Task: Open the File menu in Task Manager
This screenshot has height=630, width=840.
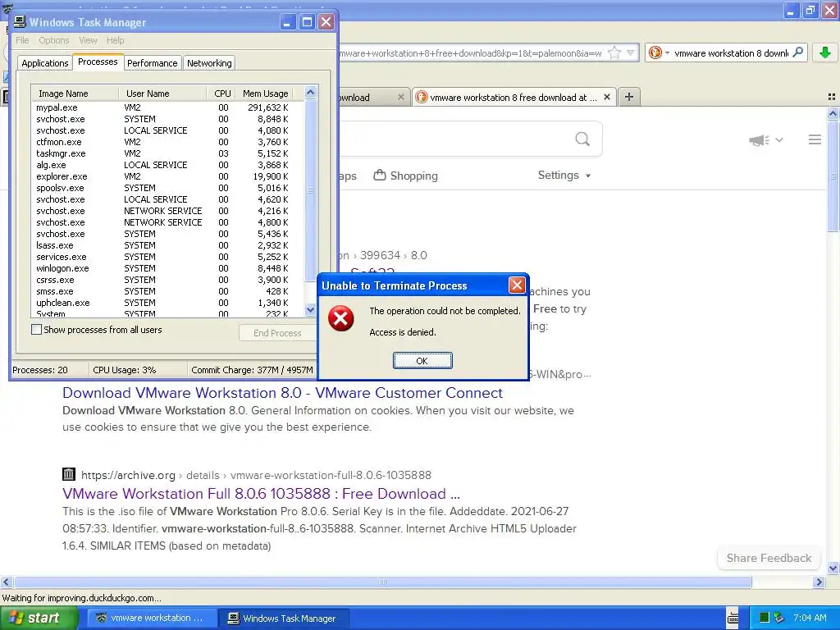Action: click(22, 40)
